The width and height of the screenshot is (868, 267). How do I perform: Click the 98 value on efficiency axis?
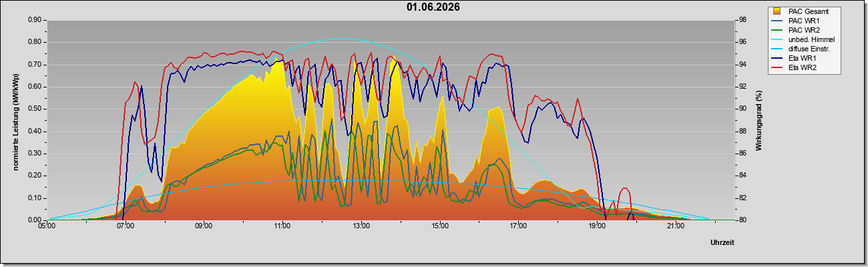pyautogui.click(x=742, y=20)
